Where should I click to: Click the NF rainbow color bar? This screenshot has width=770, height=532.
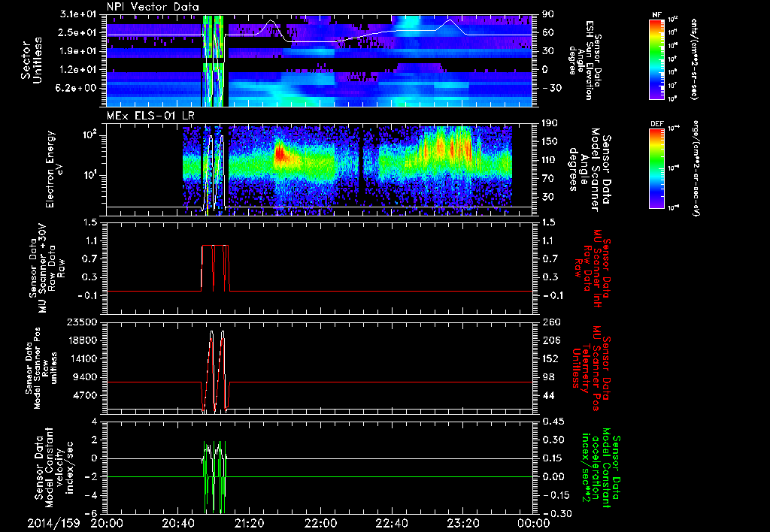pyautogui.click(x=657, y=59)
